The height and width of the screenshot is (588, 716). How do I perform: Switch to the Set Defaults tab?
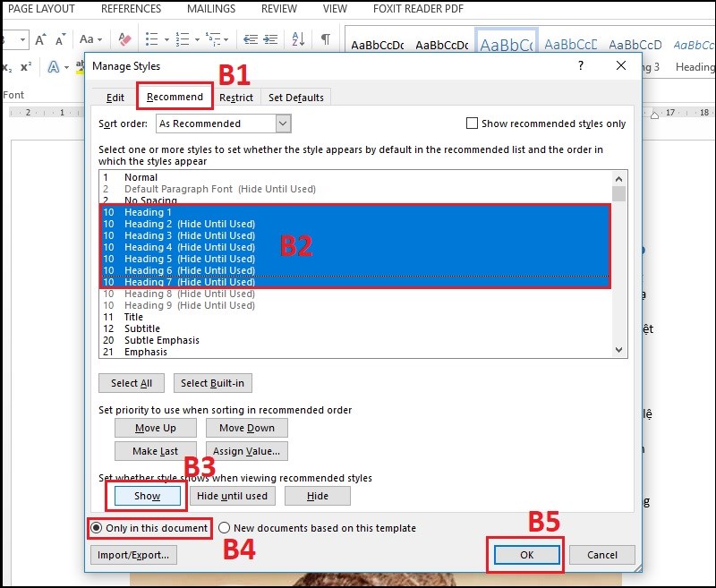296,98
